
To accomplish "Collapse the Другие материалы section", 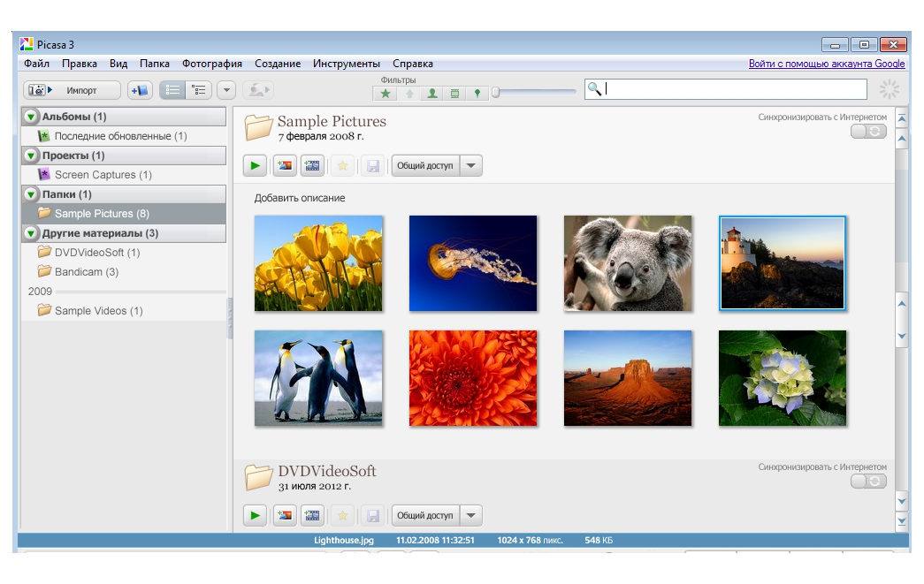I will [x=31, y=233].
